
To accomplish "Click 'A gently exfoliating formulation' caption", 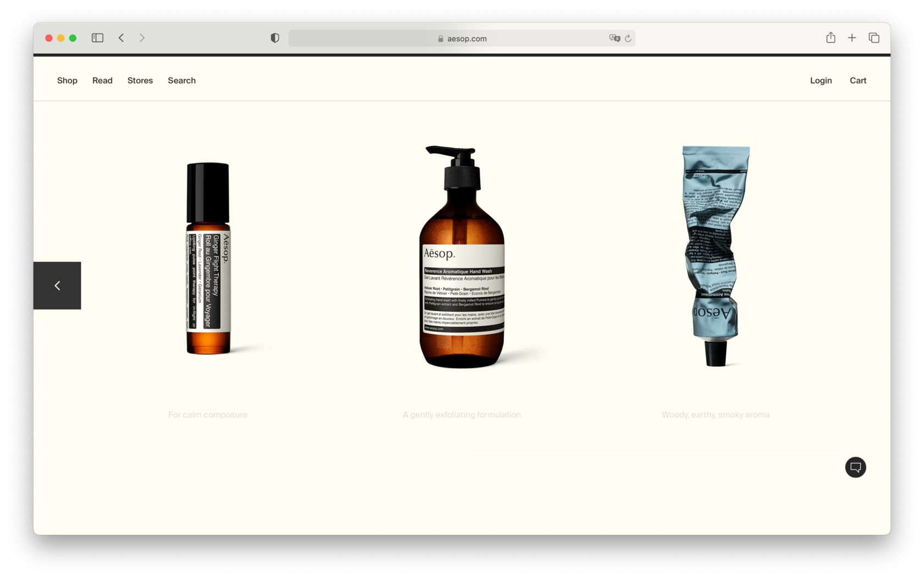I will pos(461,415).
